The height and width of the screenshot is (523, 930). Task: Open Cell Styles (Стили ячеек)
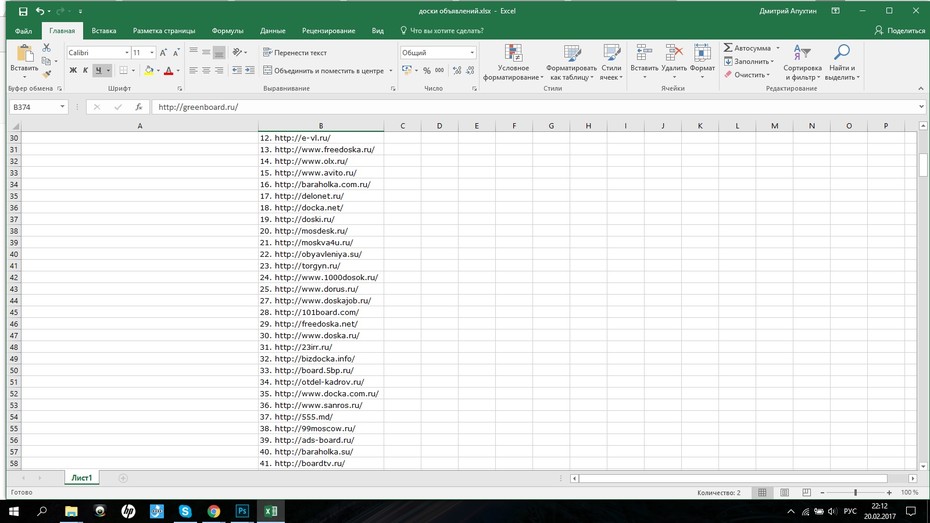click(611, 62)
